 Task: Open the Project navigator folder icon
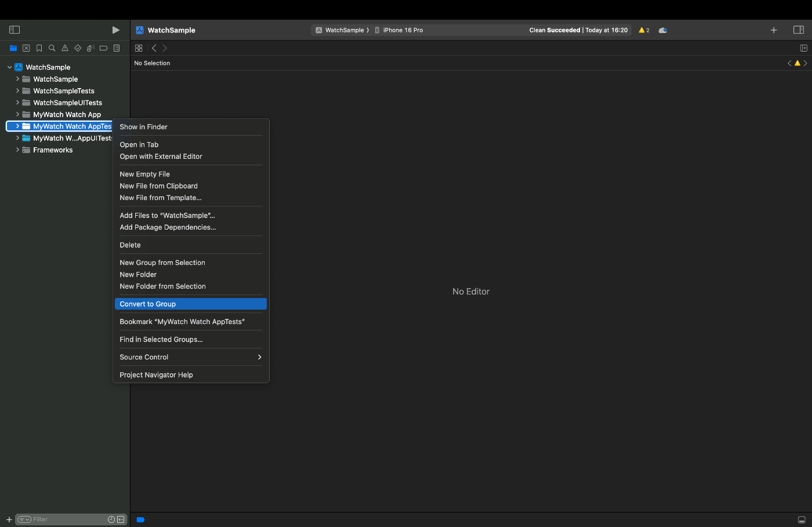pyautogui.click(x=13, y=48)
